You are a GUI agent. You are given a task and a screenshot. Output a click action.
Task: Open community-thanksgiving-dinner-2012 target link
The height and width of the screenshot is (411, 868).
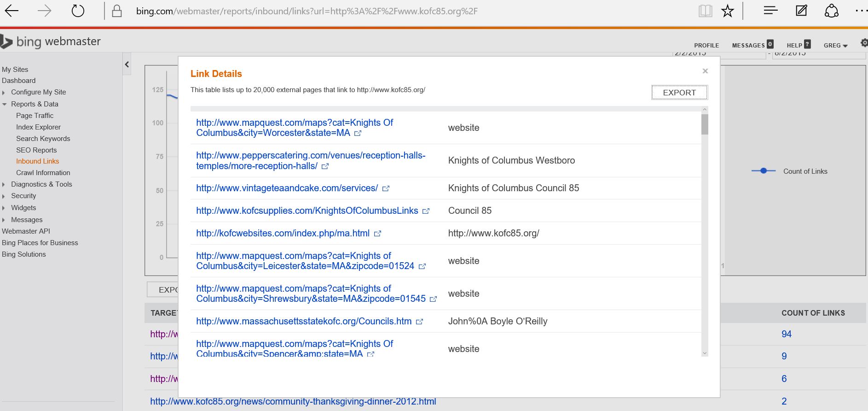(x=293, y=401)
